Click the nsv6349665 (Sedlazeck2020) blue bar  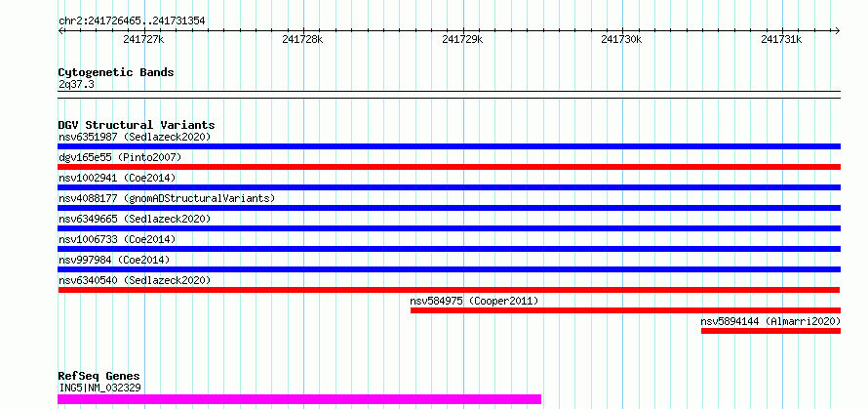point(449,228)
